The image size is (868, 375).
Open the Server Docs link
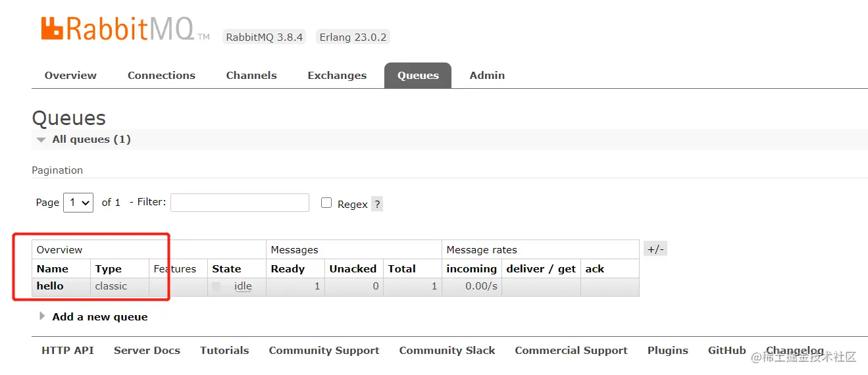[147, 350]
